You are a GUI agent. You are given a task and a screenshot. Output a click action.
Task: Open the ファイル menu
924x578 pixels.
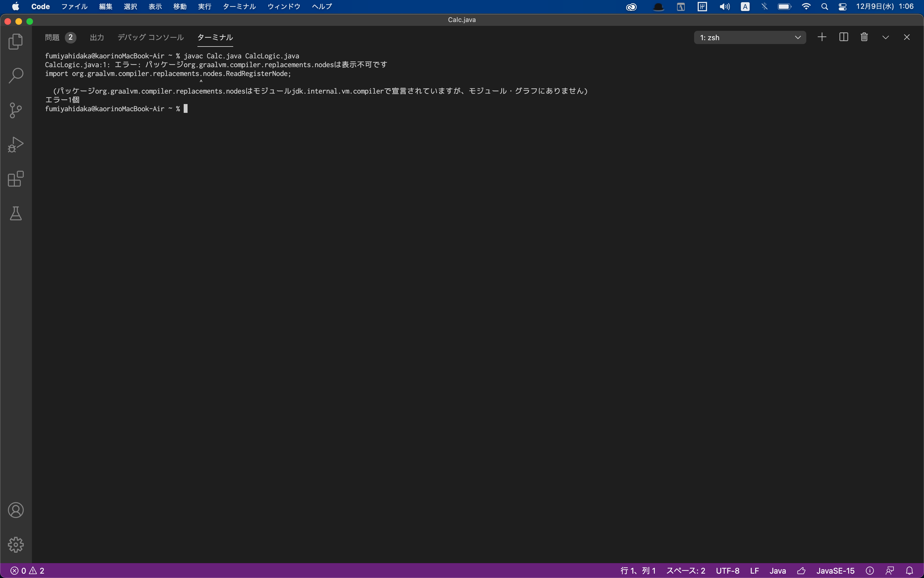point(75,7)
